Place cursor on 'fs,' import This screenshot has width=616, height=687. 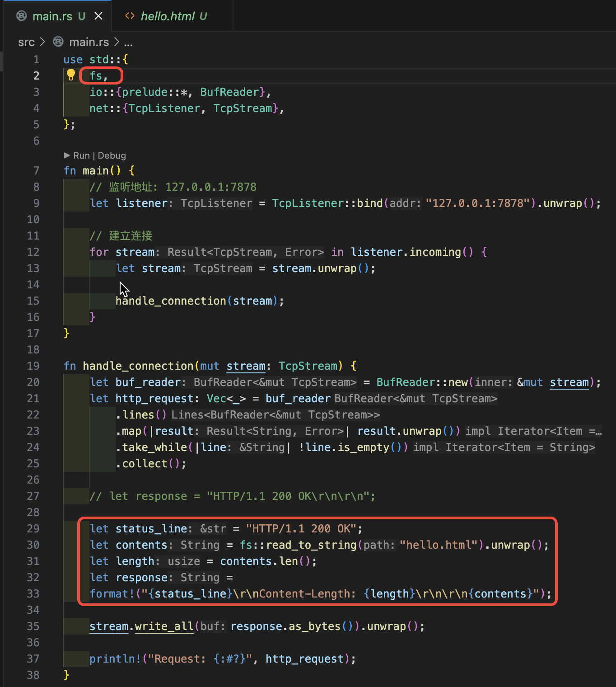click(x=99, y=75)
